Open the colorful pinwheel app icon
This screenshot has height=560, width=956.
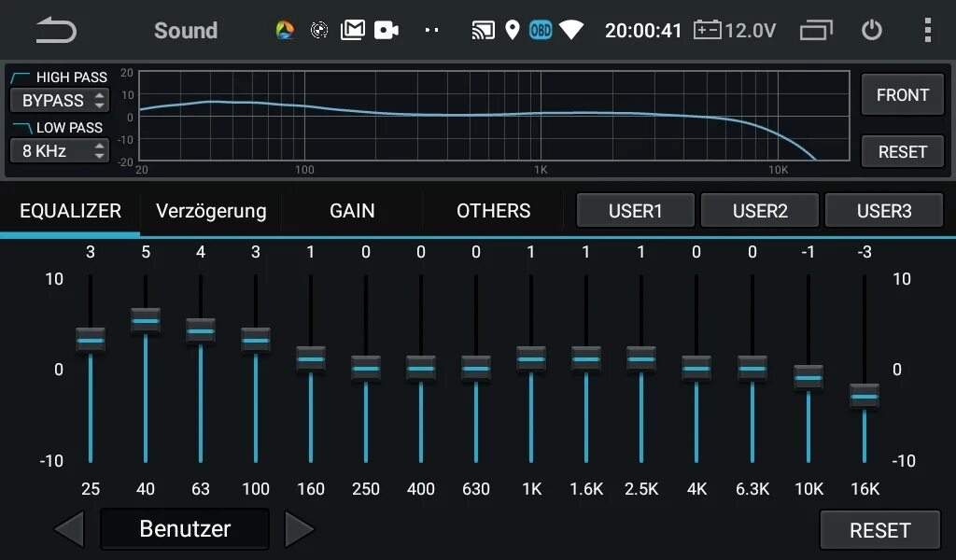[x=285, y=30]
